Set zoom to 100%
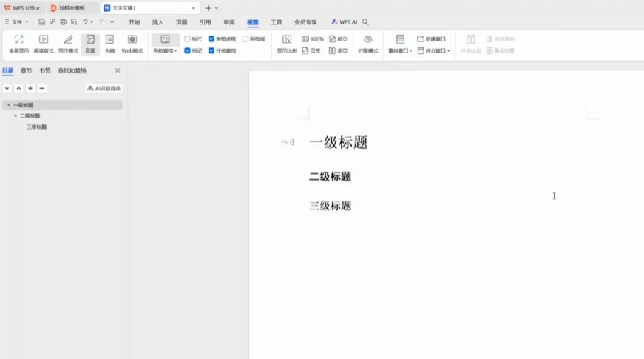Image resolution: width=644 pixels, height=359 pixels. [x=313, y=38]
